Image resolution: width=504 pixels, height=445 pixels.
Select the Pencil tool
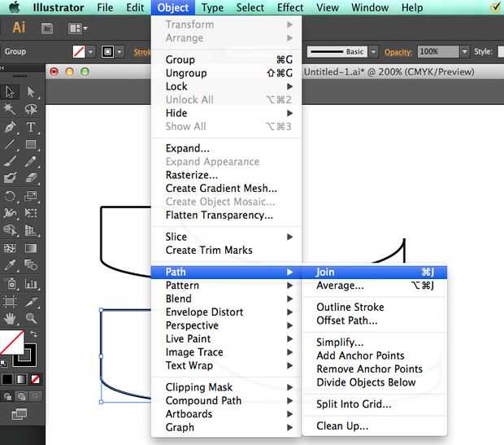[31, 161]
